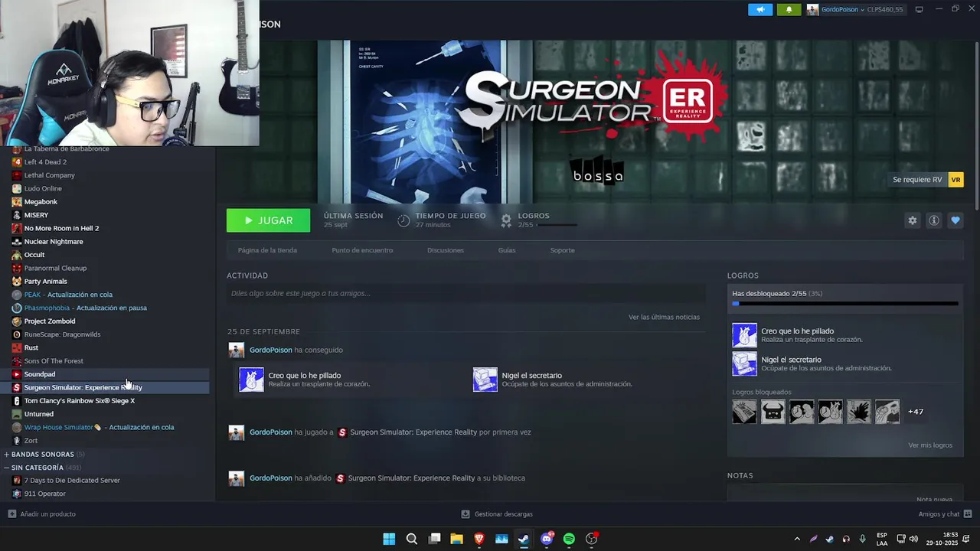The height and width of the screenshot is (551, 980).
Task: Click the last locked achievement icon before +47
Action: pos(887,412)
